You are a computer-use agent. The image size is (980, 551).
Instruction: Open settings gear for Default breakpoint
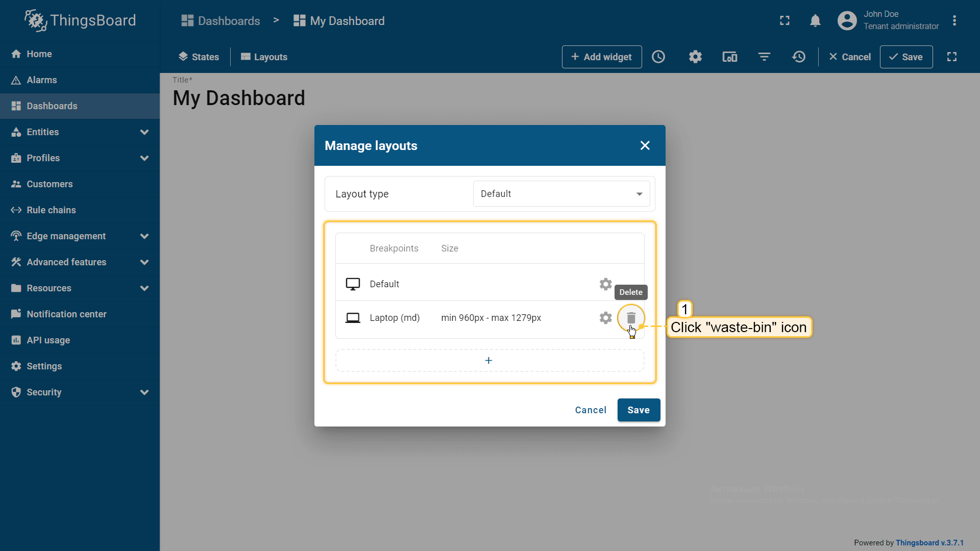[x=605, y=284]
